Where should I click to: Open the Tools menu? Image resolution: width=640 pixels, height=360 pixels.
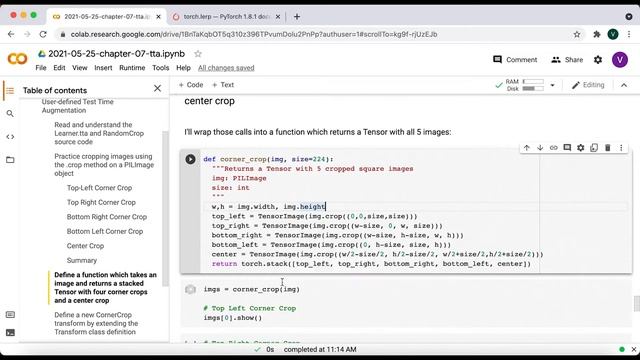pos(160,68)
